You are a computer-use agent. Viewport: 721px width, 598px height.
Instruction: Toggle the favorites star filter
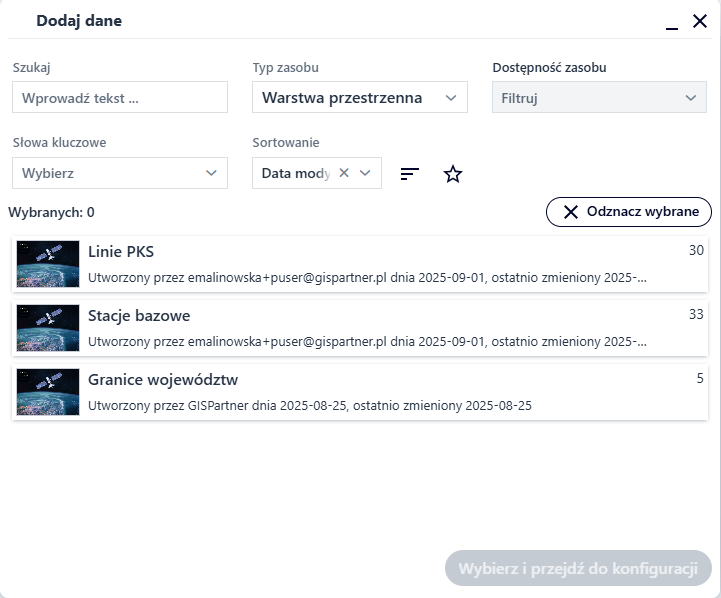[453, 174]
